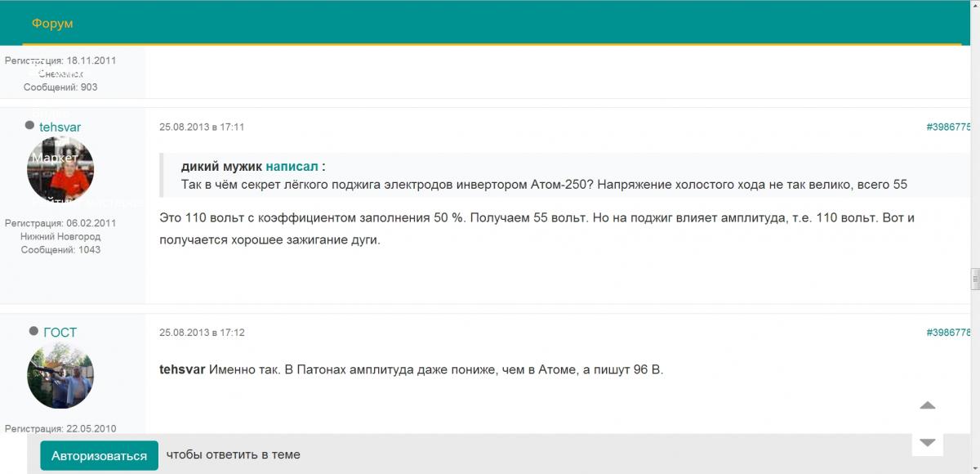
Task: Click bold tehsvar mention in ГОСТ's reply
Action: coord(182,369)
